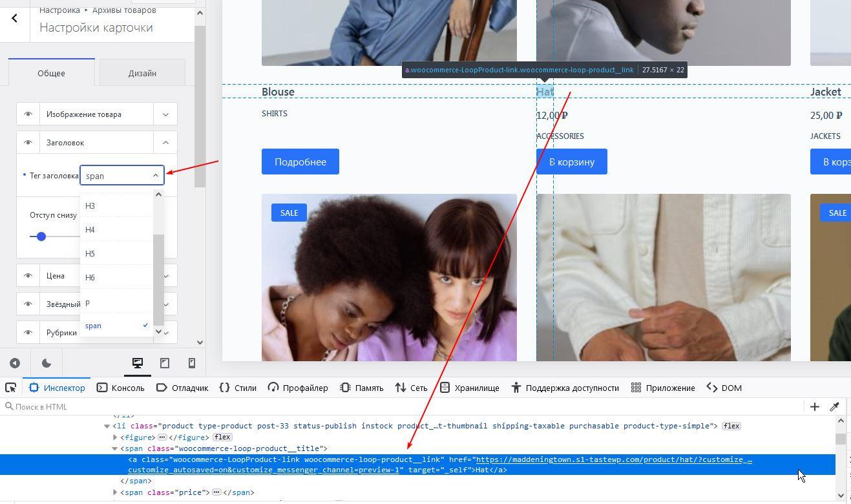Viewport: 851px width, 504px height.
Task: Open the Отладчик DevTools tab
Action: 182,388
